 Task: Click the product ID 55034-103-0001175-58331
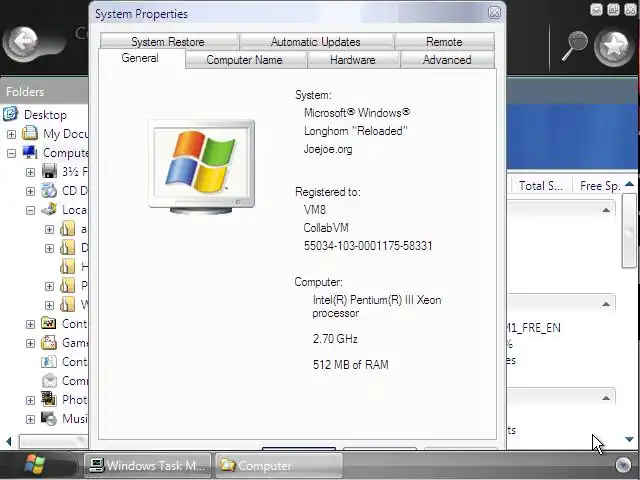tap(368, 246)
